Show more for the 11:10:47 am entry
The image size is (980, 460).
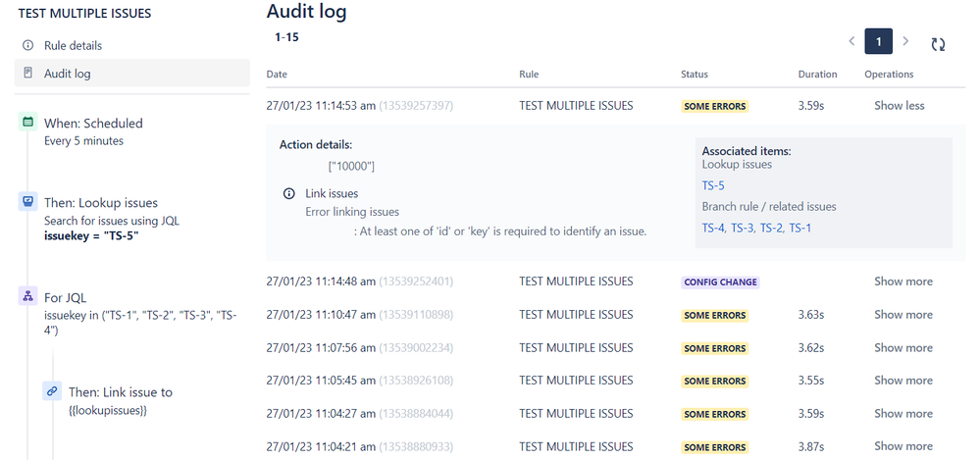pos(903,315)
